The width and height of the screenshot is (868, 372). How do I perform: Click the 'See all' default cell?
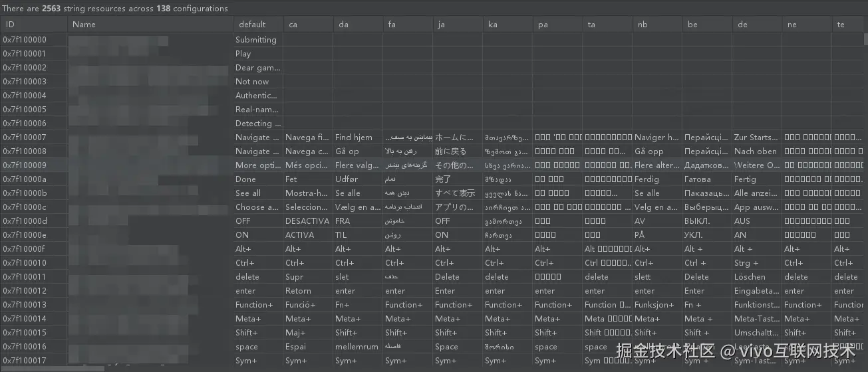pyautogui.click(x=259, y=193)
